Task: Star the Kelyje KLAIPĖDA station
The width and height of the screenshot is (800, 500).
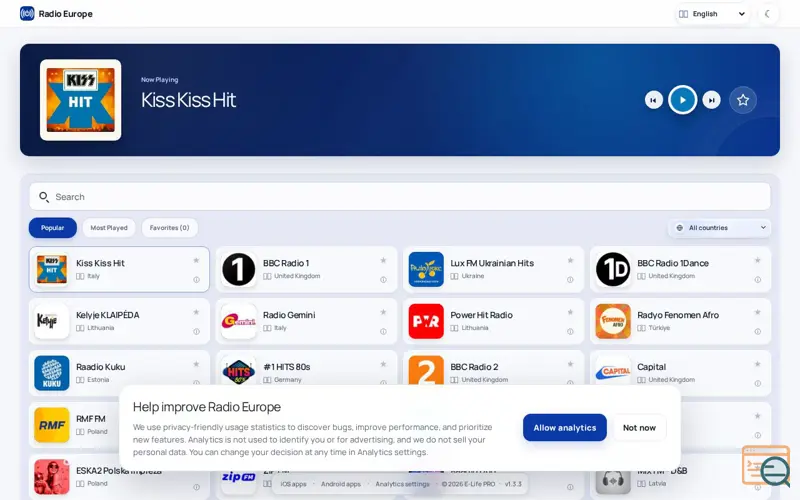Action: point(196,312)
